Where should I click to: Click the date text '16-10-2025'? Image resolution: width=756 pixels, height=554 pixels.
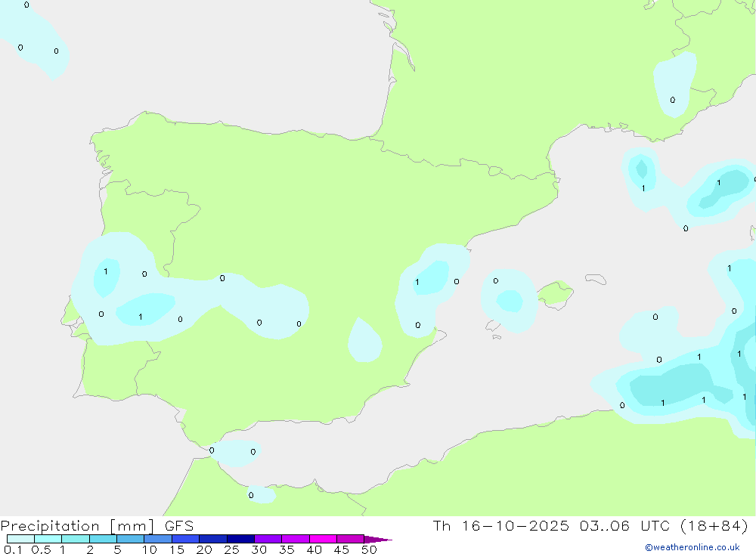pyautogui.click(x=516, y=525)
